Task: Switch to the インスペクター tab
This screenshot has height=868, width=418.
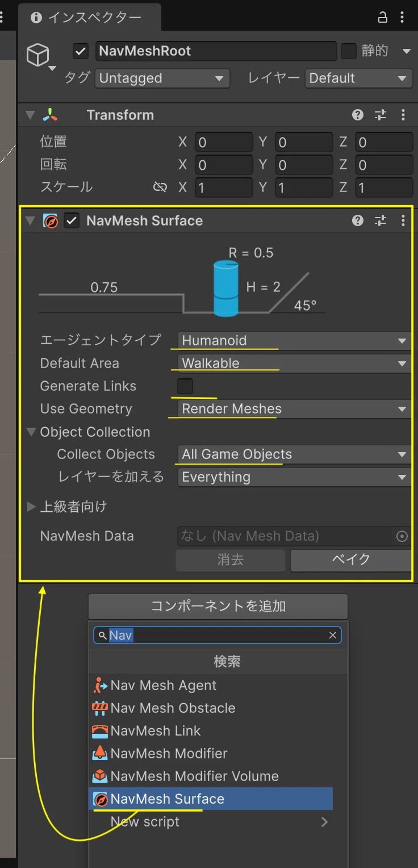Action: [90, 17]
